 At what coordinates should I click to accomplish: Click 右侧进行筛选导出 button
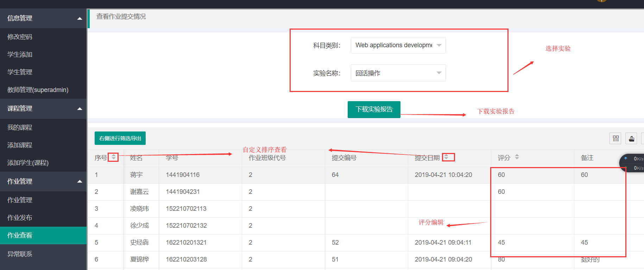tap(120, 138)
